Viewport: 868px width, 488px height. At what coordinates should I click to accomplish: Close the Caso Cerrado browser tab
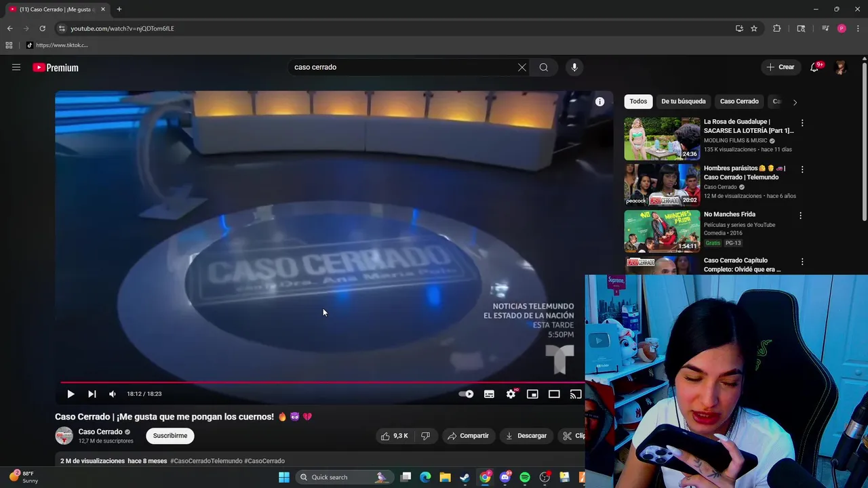103,9
